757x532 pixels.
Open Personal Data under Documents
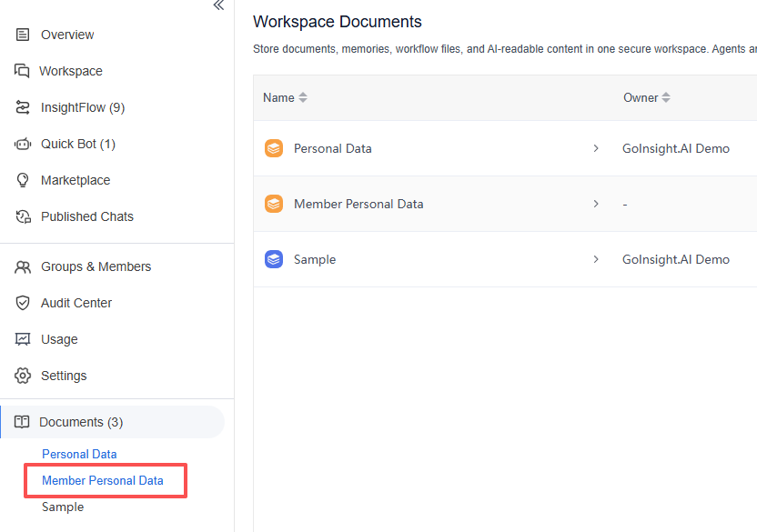[79, 455]
